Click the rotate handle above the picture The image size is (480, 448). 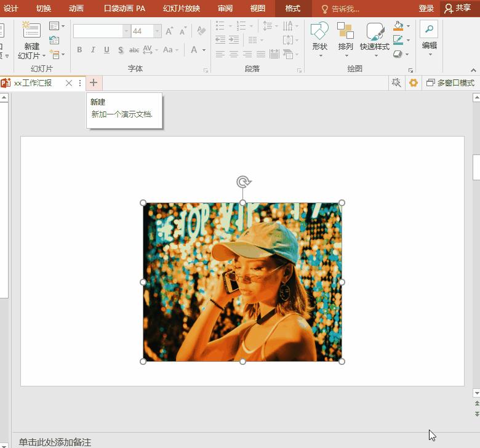click(243, 182)
